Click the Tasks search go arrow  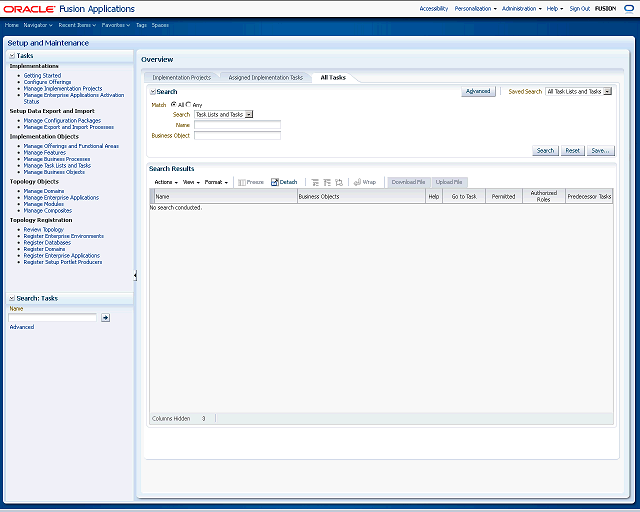[x=105, y=317]
